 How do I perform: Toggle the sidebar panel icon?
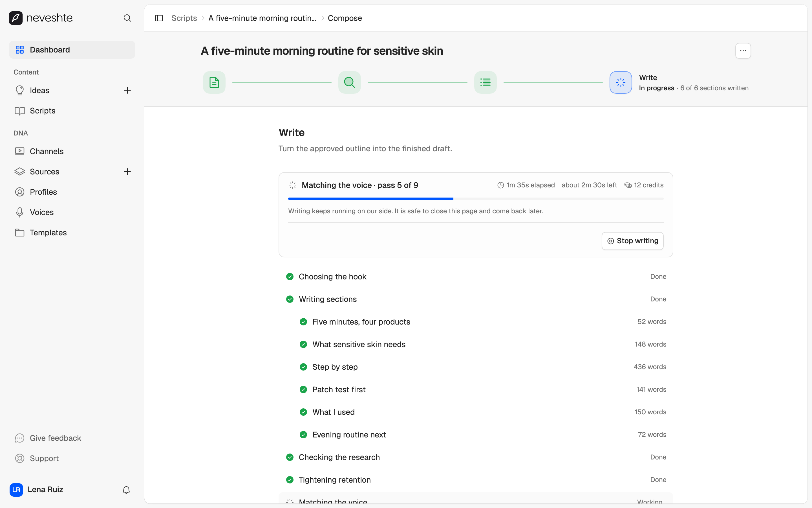pos(159,18)
